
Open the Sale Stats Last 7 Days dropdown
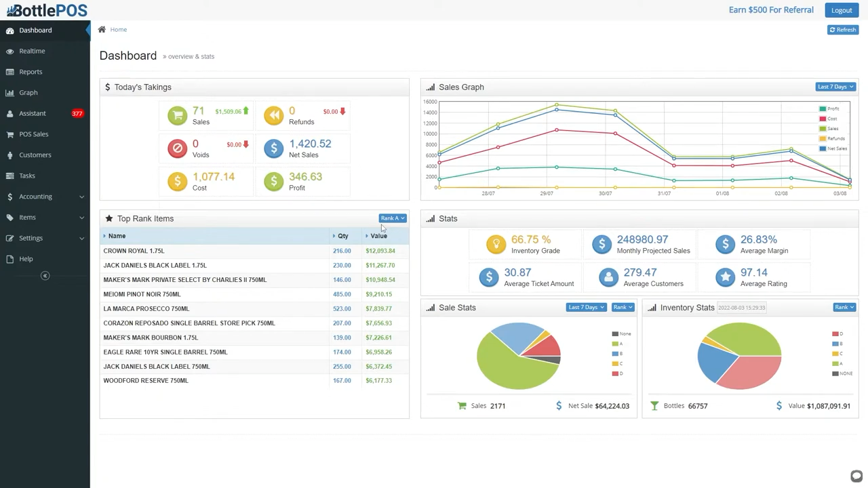click(586, 308)
